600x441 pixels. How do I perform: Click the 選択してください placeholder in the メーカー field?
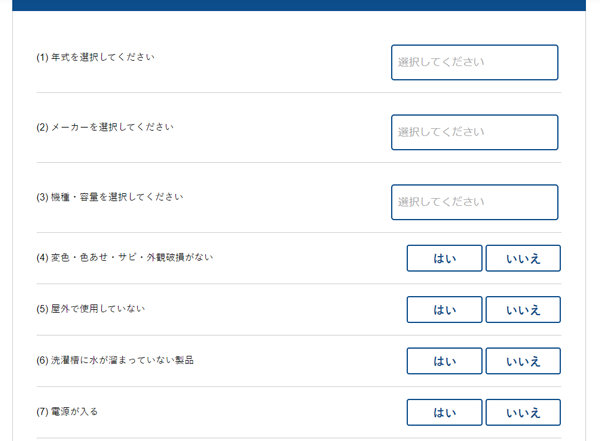click(x=441, y=132)
